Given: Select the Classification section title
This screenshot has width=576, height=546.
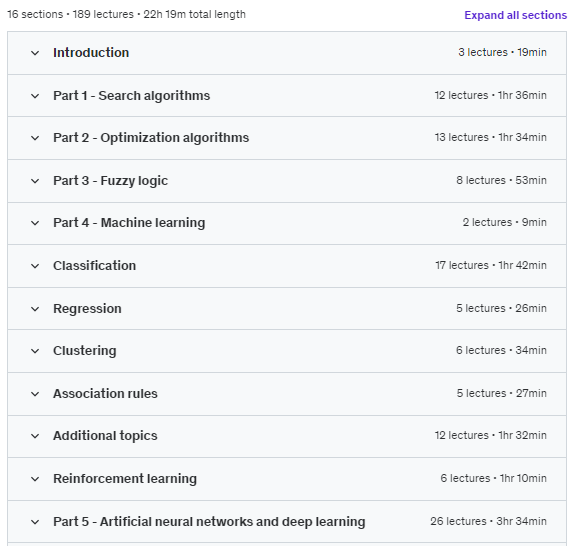Looking at the screenshot, I should pyautogui.click(x=94, y=265).
